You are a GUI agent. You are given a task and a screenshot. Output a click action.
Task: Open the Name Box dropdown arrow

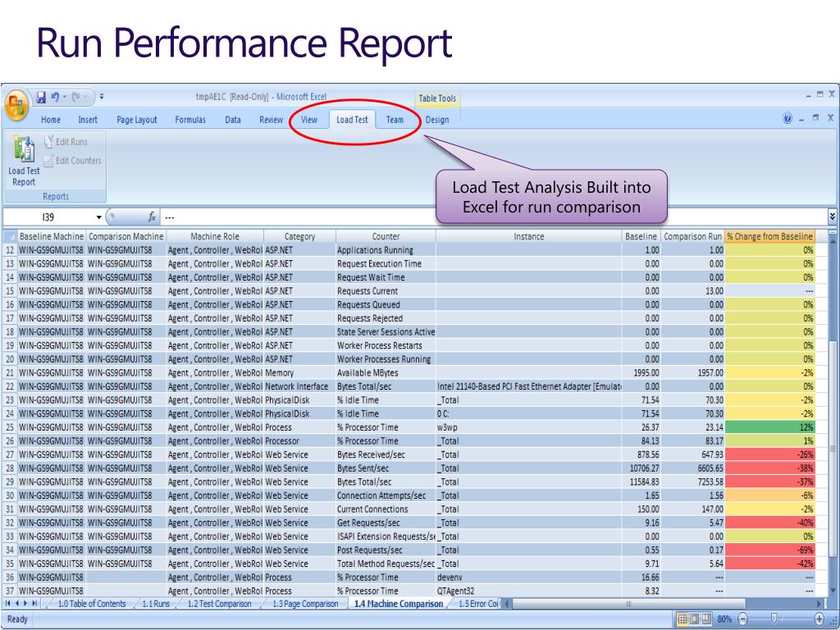(x=98, y=217)
